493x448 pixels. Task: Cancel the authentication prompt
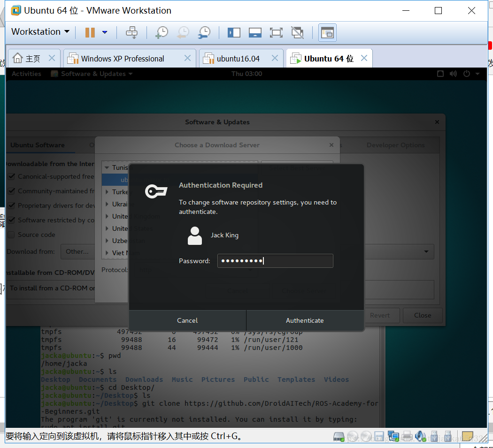point(187,320)
